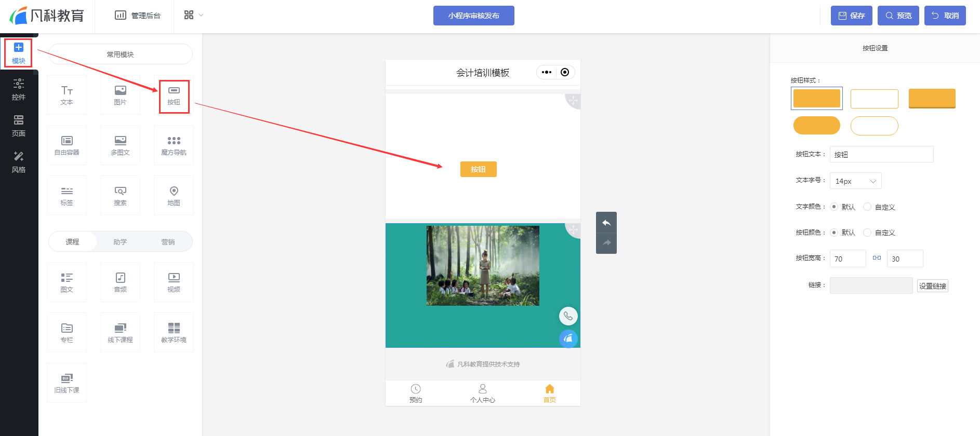Click the mini-program three-dots menu
The image size is (980, 436).
(x=547, y=72)
